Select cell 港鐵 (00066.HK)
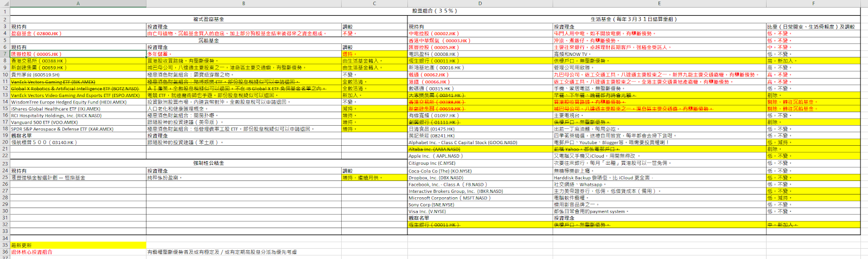This screenshot has height=259, width=868. (480, 82)
